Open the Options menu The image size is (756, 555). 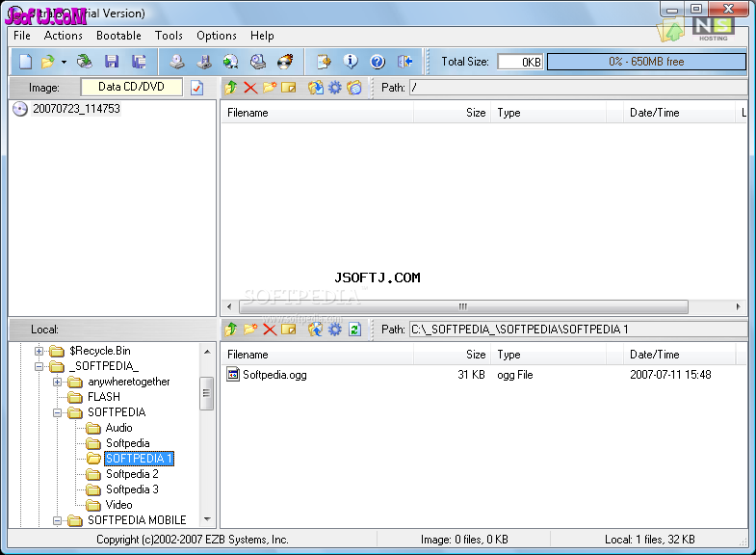(217, 36)
